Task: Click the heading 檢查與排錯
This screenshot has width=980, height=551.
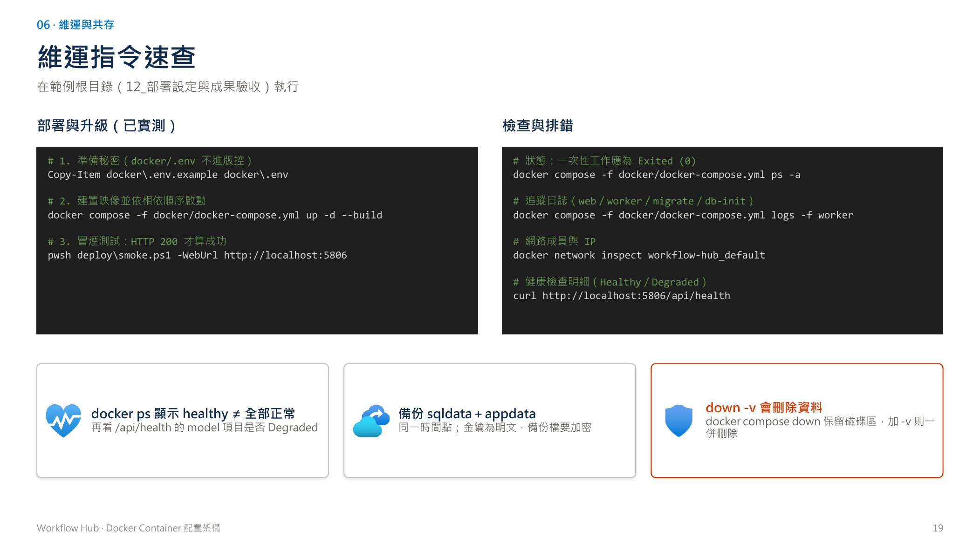Action: pos(538,125)
